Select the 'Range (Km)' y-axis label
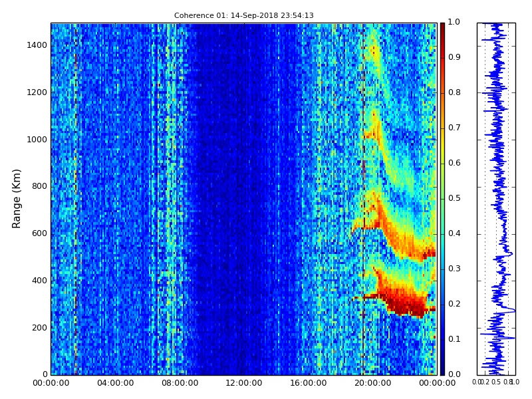Viewport: 532px width, 399px height. click(x=16, y=199)
